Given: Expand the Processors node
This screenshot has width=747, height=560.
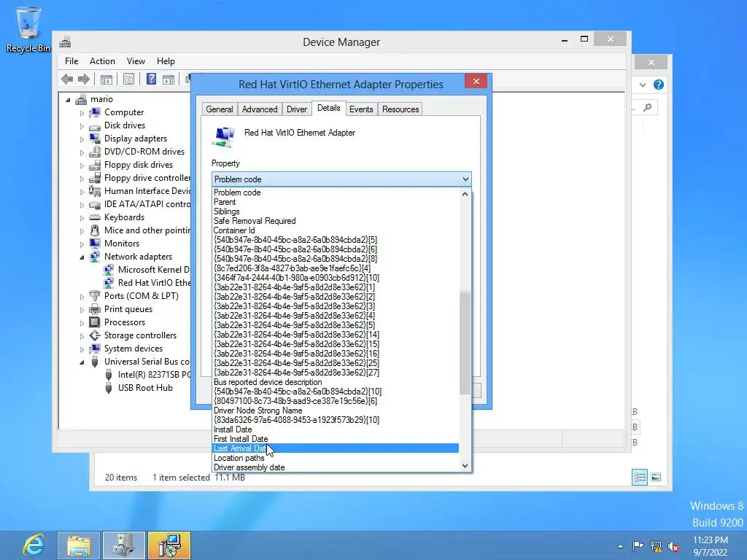Looking at the screenshot, I should (x=82, y=323).
